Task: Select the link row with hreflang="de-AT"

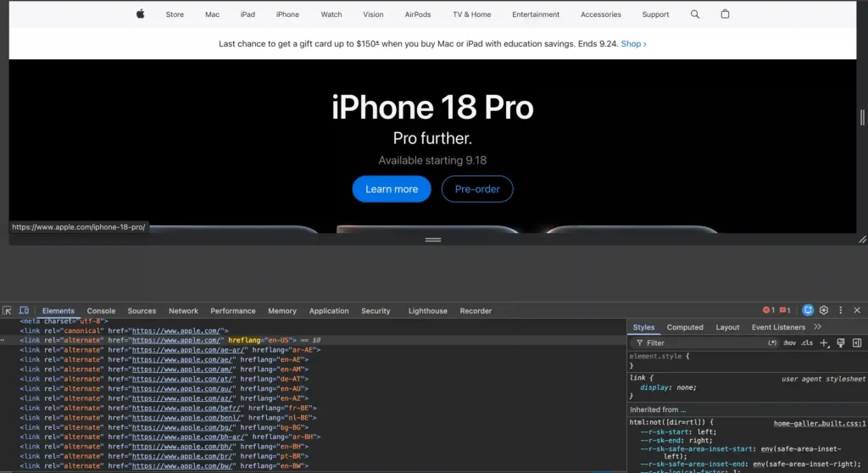Action: (164, 379)
